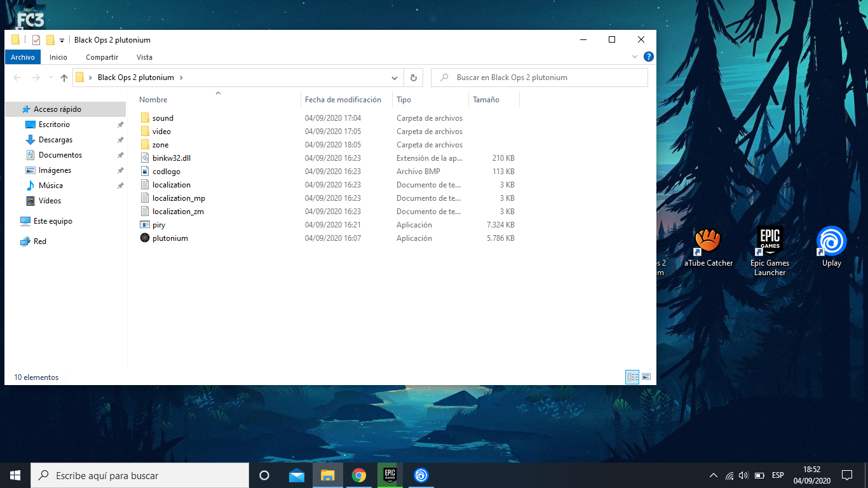Expand the ribbon chevron
Screen dimensions: 868x488
[635, 57]
